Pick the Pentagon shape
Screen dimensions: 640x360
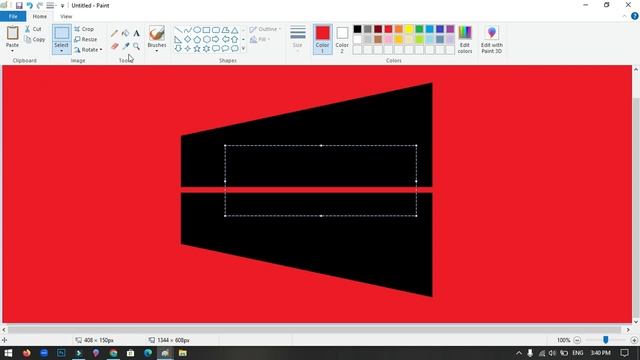[x=197, y=39]
